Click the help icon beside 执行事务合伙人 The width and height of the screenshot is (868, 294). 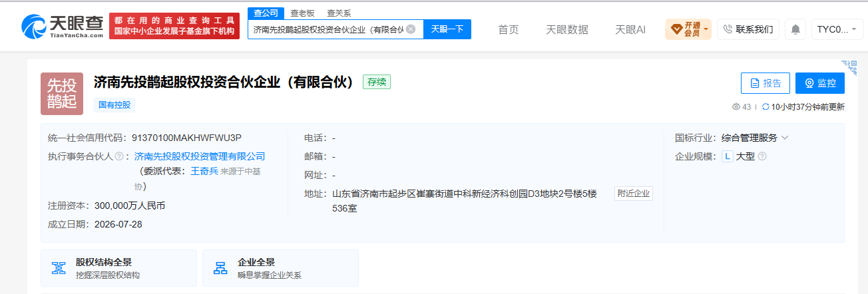(118, 156)
